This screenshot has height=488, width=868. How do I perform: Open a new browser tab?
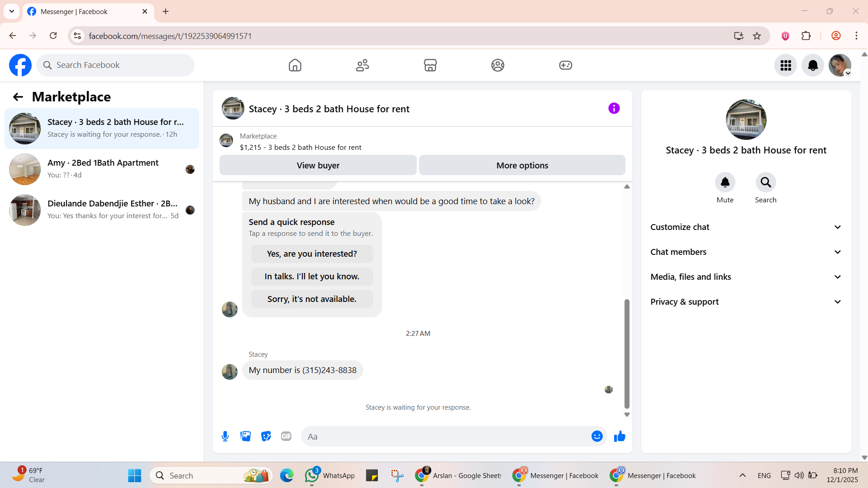click(x=166, y=11)
